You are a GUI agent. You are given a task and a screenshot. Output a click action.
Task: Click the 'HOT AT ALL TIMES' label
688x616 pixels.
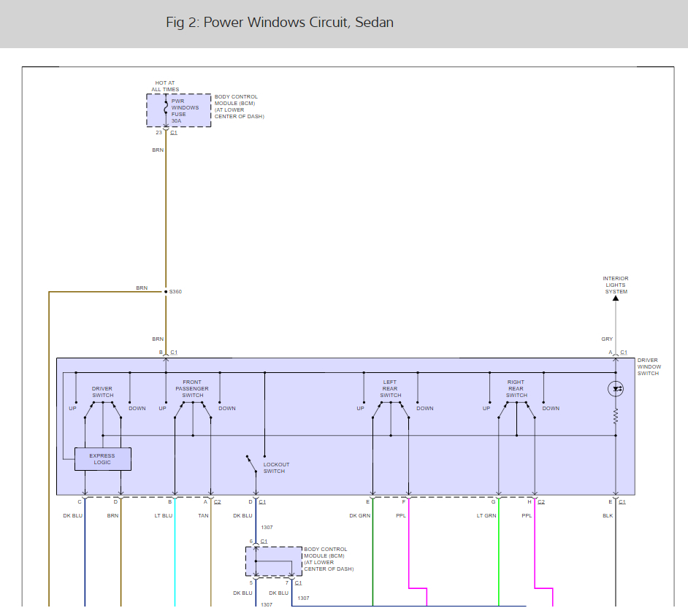point(165,86)
